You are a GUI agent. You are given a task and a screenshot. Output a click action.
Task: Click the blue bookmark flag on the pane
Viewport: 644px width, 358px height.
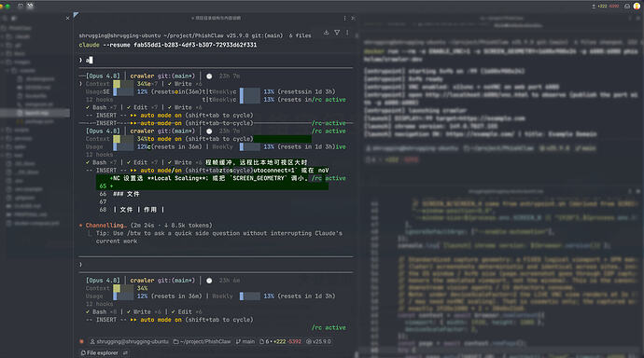76,15
